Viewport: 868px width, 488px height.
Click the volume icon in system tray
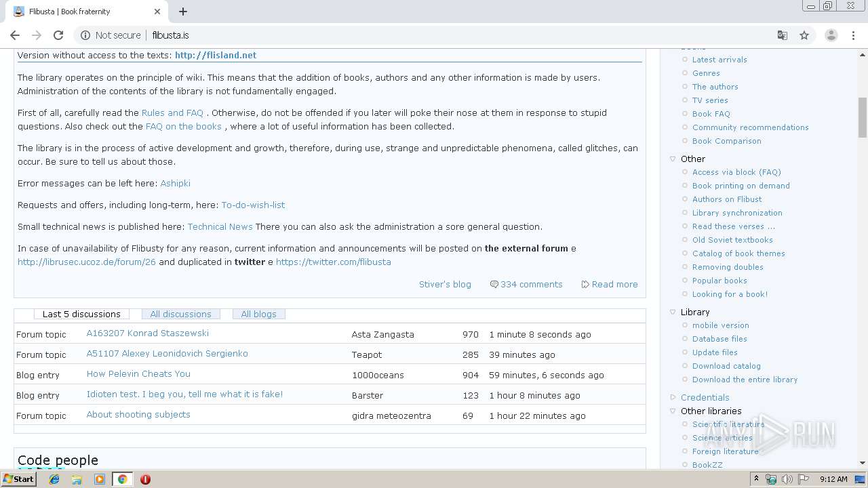point(787,479)
